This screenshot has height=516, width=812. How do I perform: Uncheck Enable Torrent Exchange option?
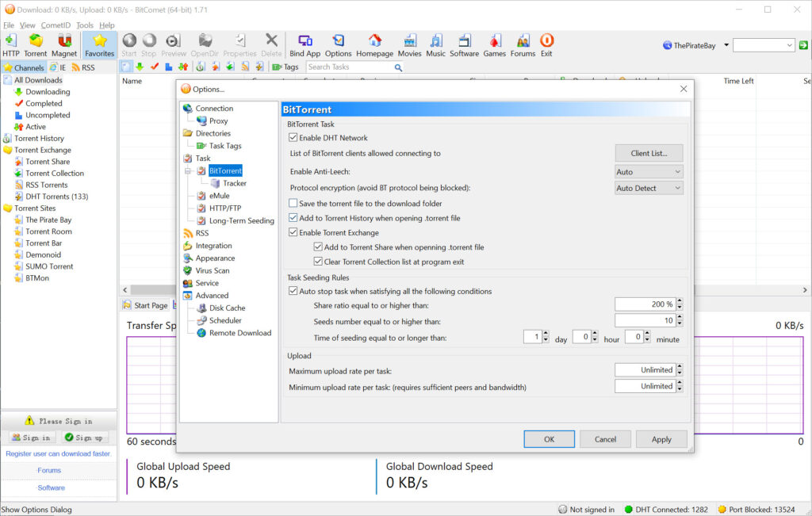(x=293, y=233)
